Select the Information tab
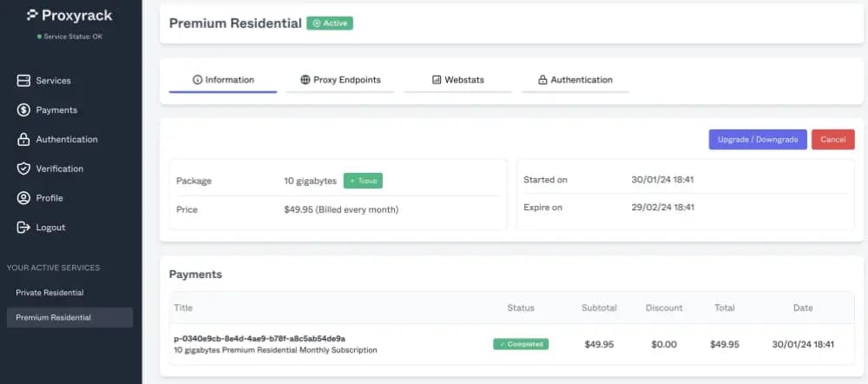 (223, 80)
